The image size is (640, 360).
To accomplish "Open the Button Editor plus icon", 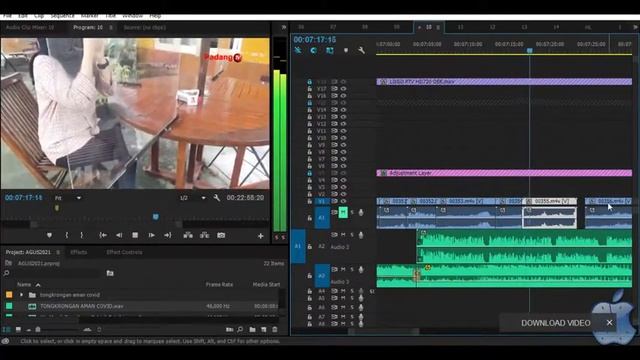I will point(260,236).
